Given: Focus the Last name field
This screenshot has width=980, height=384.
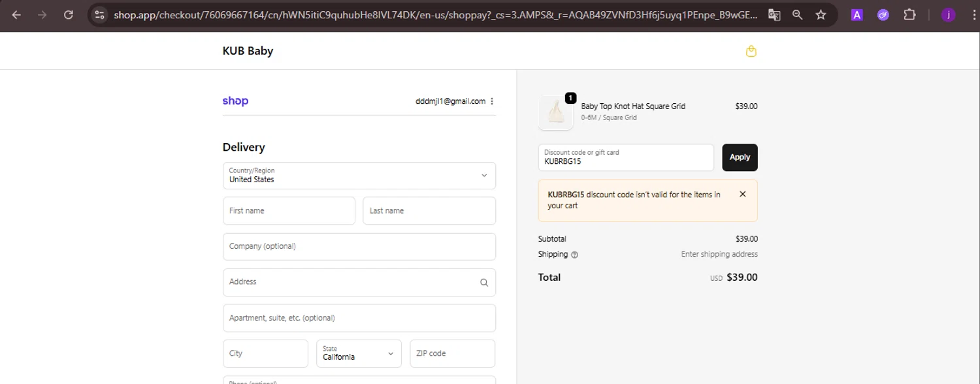Looking at the screenshot, I should coord(429,211).
